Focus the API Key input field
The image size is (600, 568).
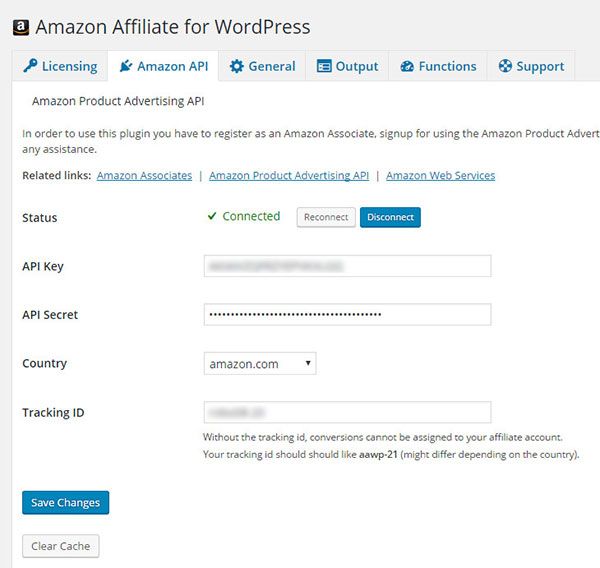coord(347,266)
